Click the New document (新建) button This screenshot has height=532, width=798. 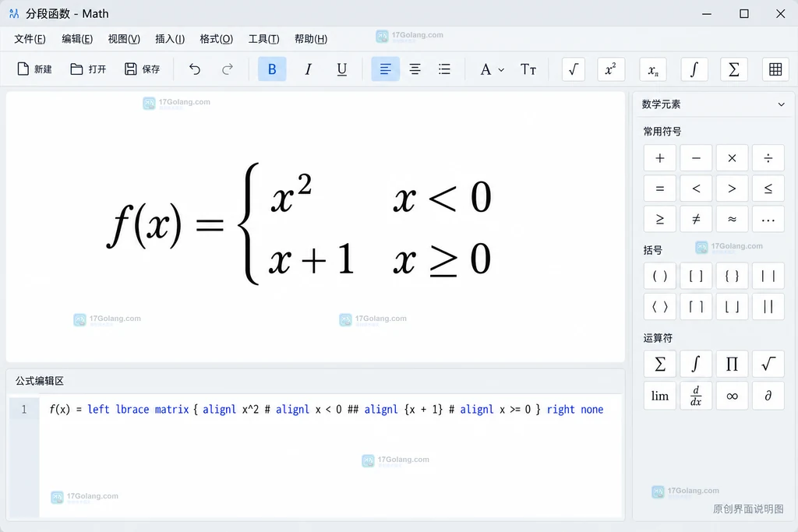tap(34, 69)
